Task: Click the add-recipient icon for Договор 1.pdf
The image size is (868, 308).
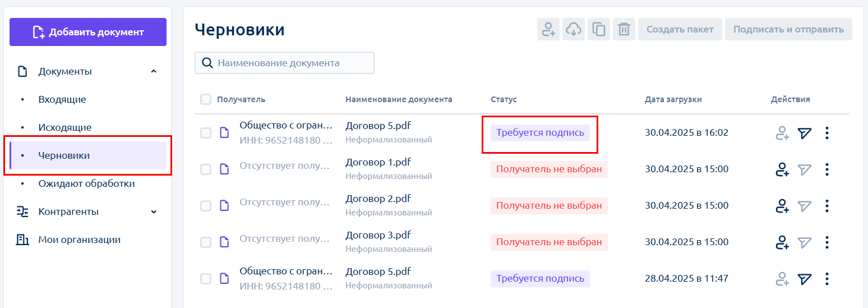Action: click(782, 169)
